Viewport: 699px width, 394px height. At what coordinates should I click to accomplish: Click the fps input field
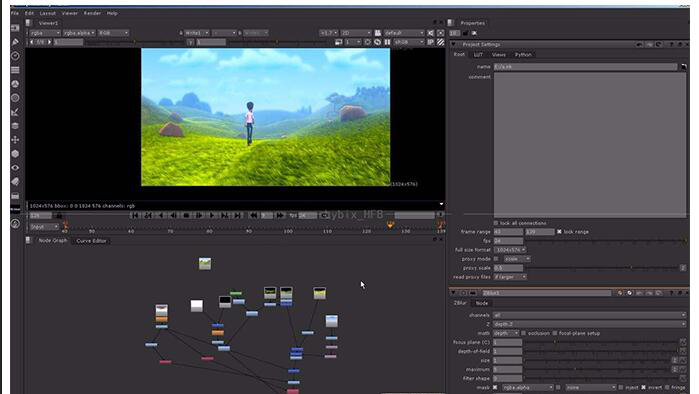pos(508,241)
